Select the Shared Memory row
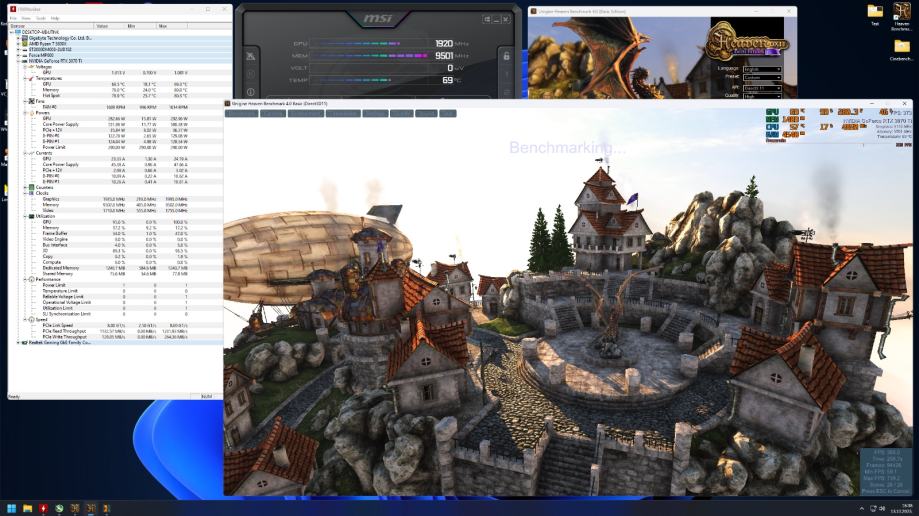 pyautogui.click(x=115, y=274)
